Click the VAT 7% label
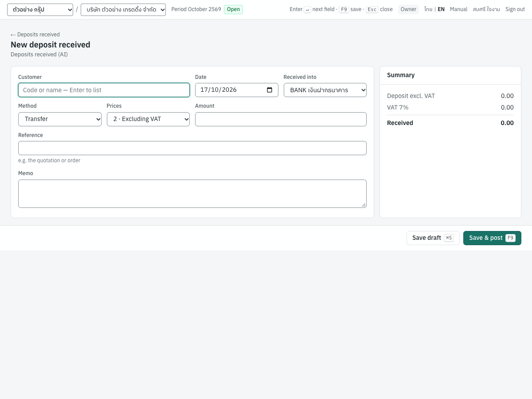The image size is (532, 399). [x=398, y=107]
